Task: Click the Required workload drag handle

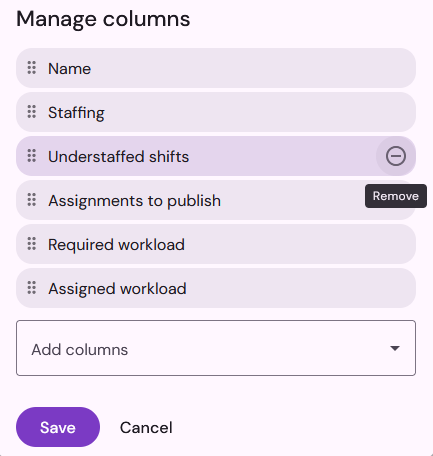Action: (x=32, y=244)
